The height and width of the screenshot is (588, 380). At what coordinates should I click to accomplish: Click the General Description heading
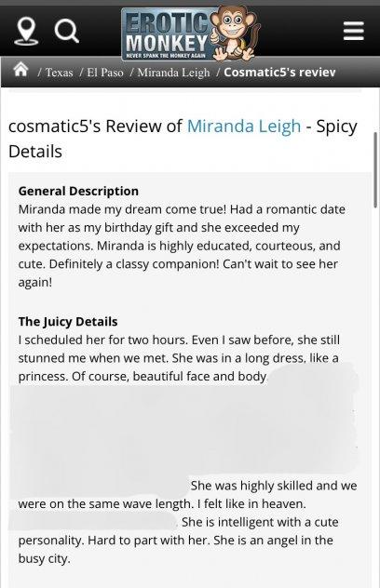78,192
